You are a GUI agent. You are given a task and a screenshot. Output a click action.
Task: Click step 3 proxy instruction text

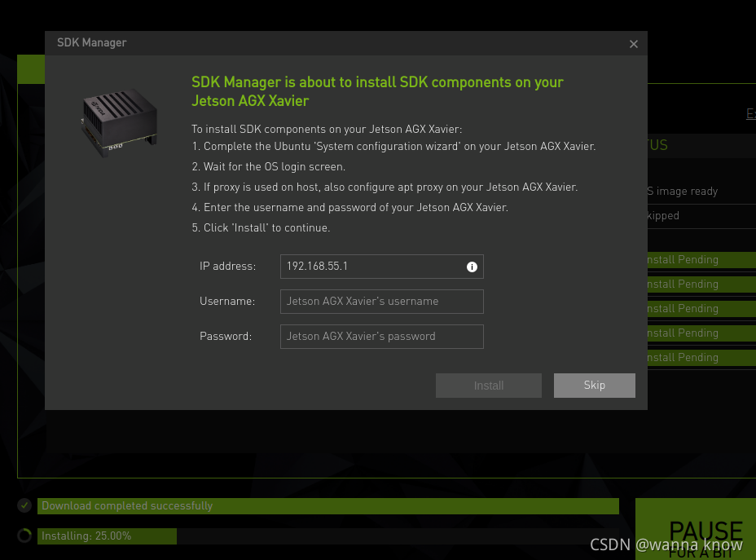tap(385, 187)
